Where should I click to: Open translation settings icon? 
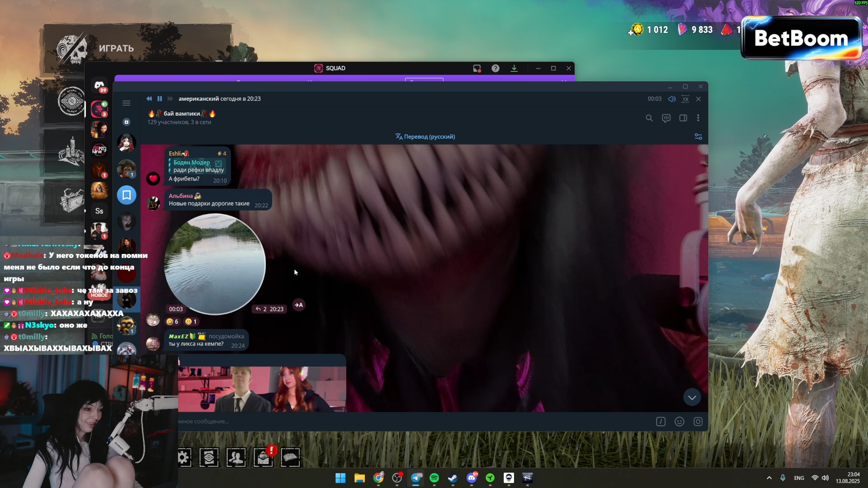[698, 136]
